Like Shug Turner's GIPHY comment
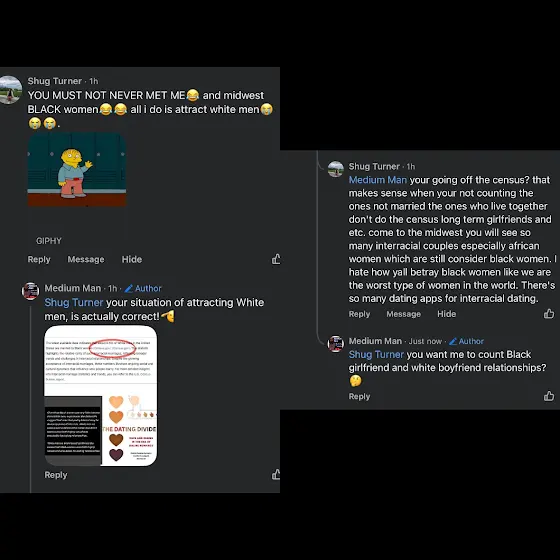This screenshot has width=560, height=560. tap(276, 259)
